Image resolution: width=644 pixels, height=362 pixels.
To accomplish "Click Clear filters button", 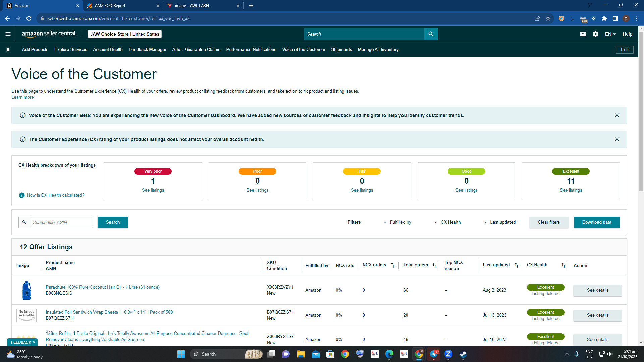I will (x=549, y=222).
